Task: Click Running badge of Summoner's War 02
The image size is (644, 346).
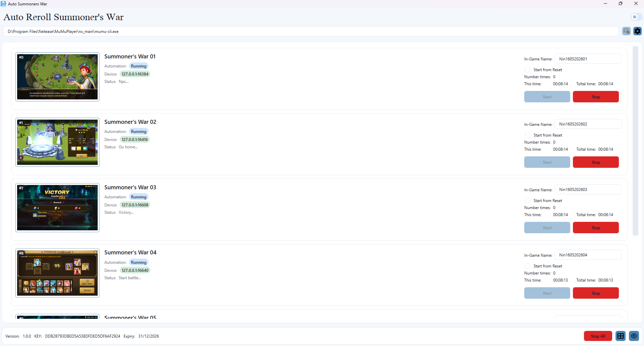Action: pyautogui.click(x=139, y=132)
